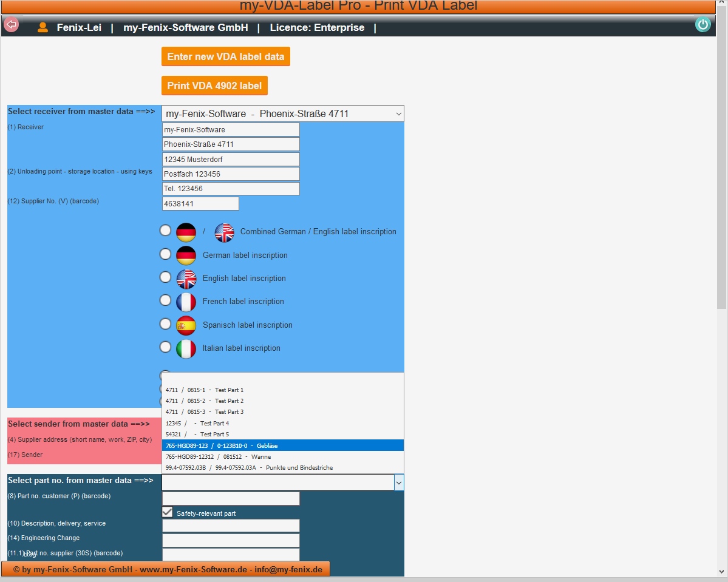
Task: Select Combined German / English label radio button
Action: [165, 230]
